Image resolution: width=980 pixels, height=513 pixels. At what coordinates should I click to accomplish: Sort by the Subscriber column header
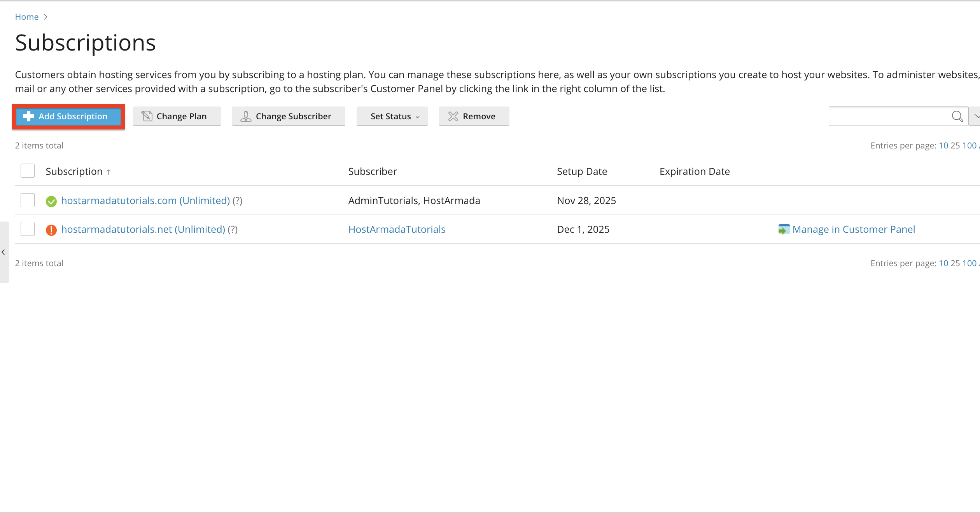[373, 171]
